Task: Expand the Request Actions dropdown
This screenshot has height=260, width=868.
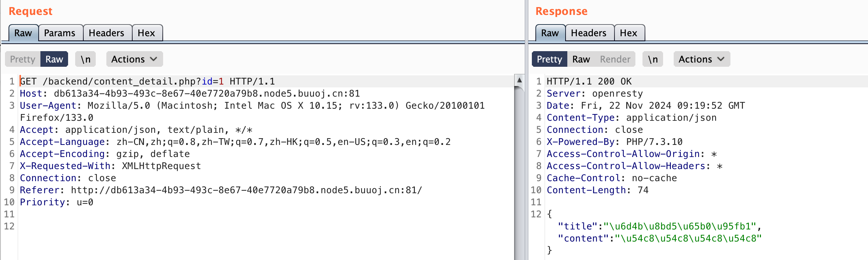Action: 134,59
